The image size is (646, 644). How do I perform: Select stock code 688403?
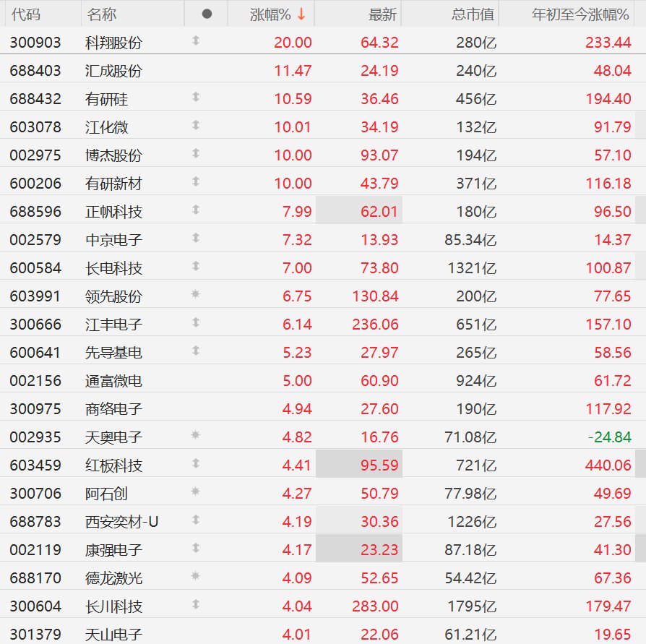35,71
